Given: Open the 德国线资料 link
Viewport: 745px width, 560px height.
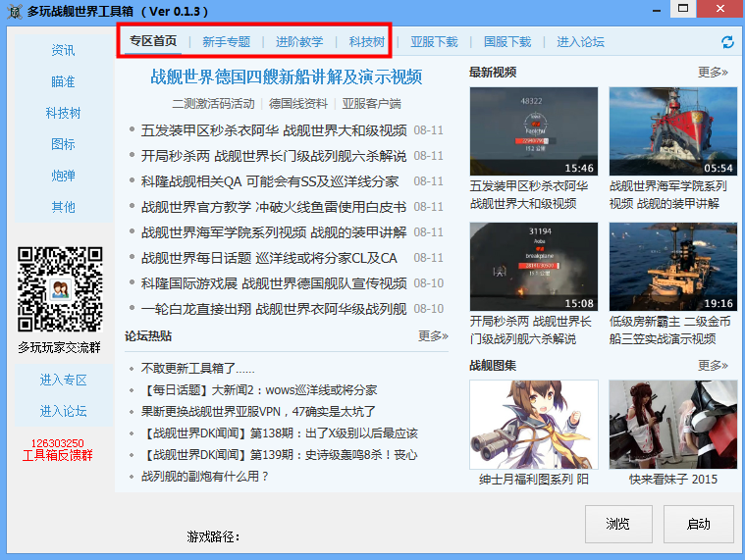Looking at the screenshot, I should [x=298, y=103].
